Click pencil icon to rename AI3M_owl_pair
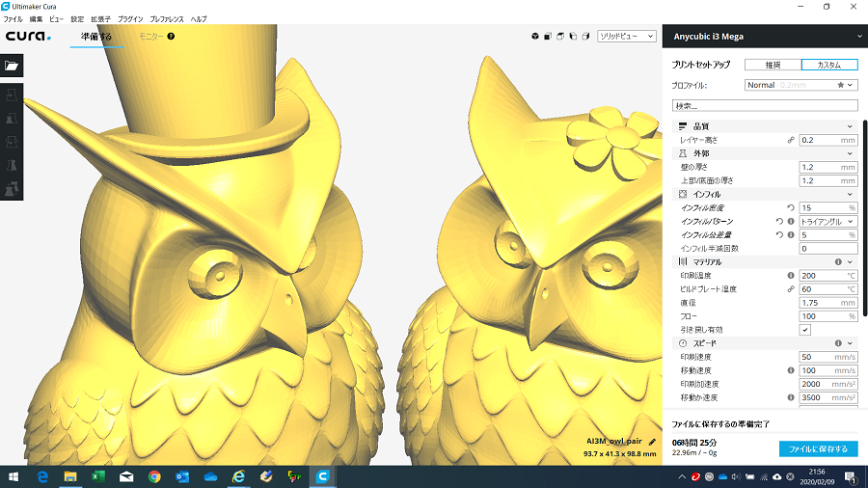The width and height of the screenshot is (868, 488). click(652, 442)
